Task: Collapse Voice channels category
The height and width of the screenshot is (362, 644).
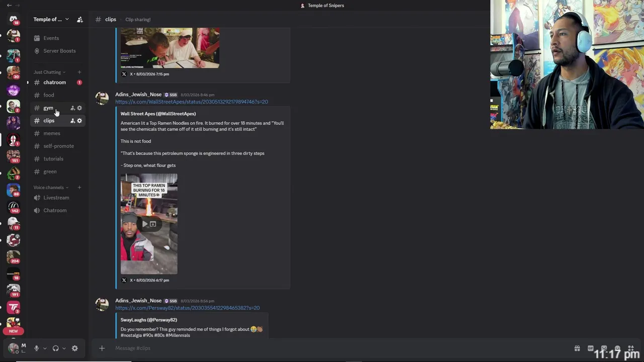Action: point(51,188)
